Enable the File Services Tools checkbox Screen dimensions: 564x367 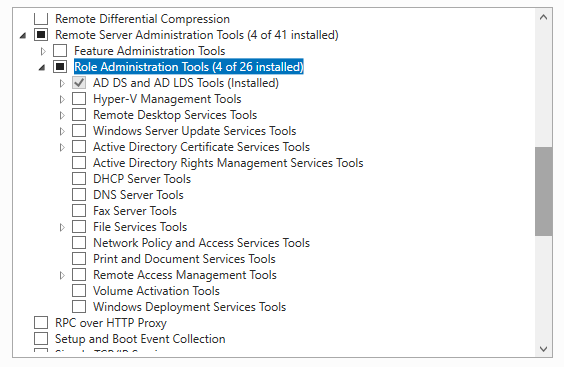(79, 227)
